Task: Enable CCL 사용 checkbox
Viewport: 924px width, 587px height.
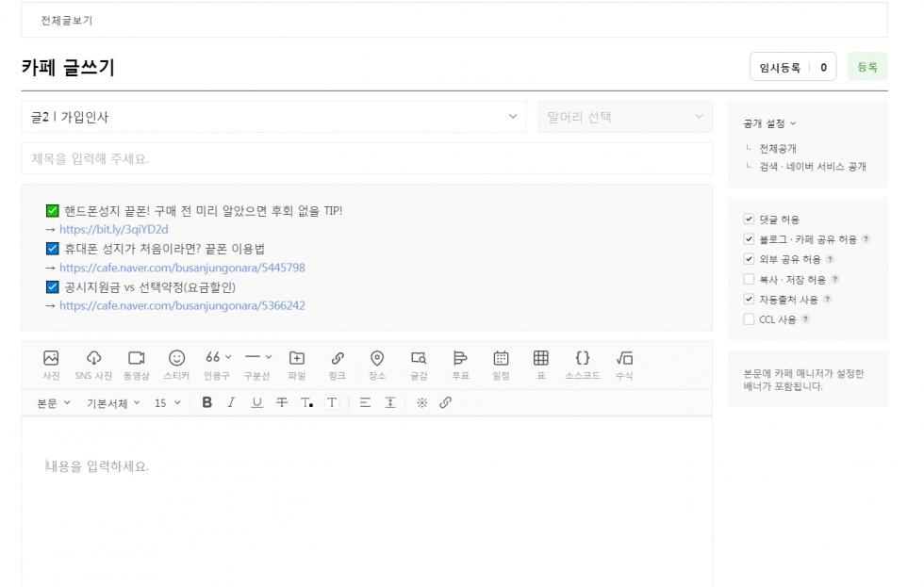Action: click(749, 319)
